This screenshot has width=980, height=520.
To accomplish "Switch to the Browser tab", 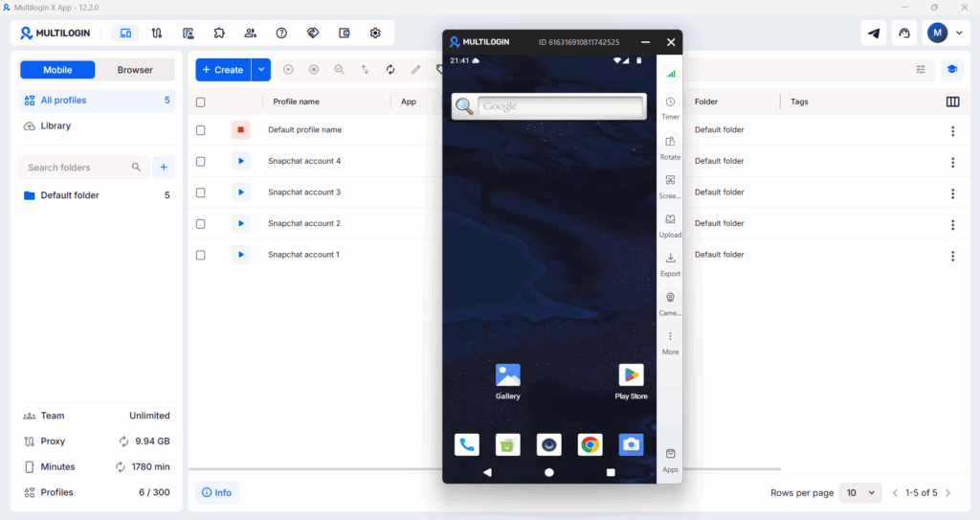I will click(x=135, y=70).
